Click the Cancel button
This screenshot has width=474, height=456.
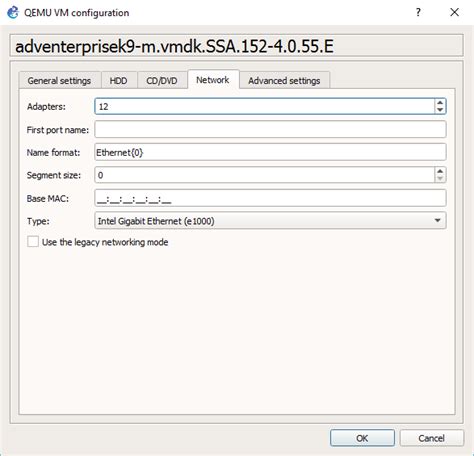click(431, 438)
